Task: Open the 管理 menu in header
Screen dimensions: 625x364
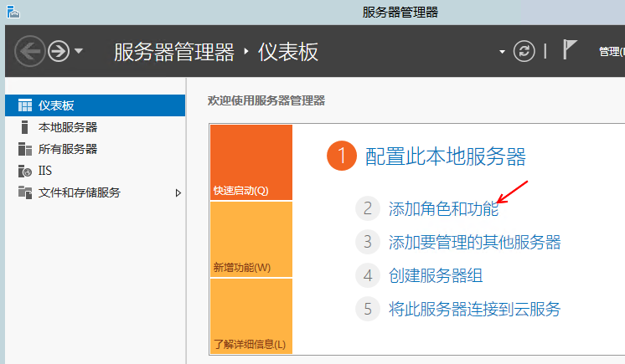Action: pyautogui.click(x=611, y=52)
